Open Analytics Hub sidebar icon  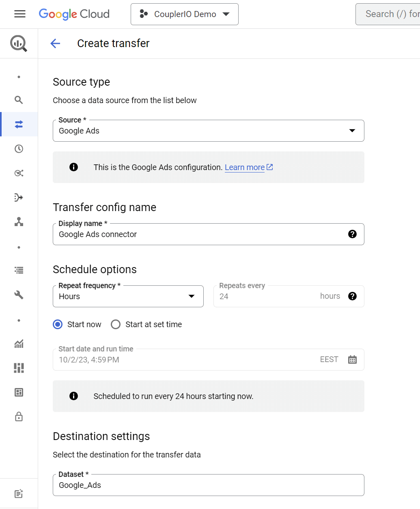(x=19, y=173)
